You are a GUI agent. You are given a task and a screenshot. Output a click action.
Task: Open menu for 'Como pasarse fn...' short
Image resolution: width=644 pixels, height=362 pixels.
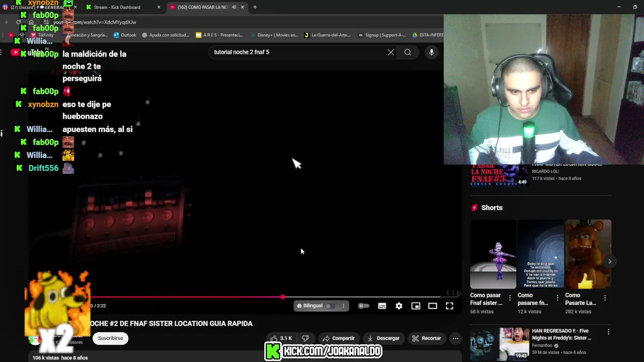tap(557, 298)
